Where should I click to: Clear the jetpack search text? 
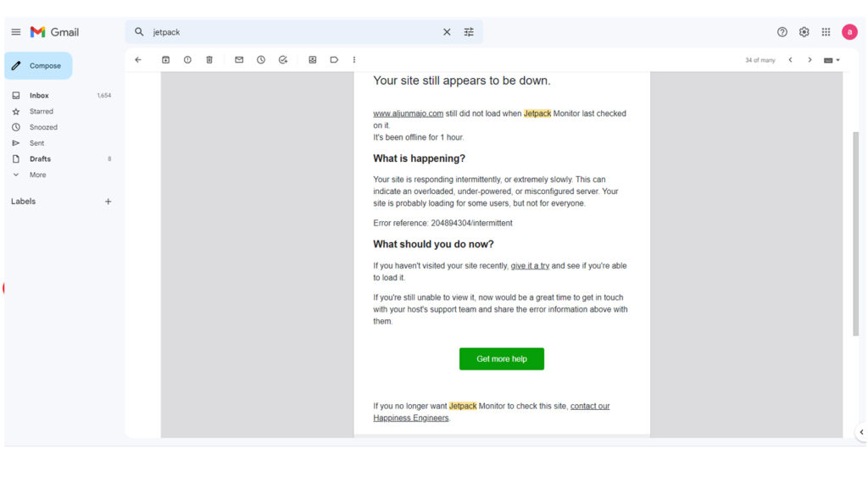[447, 32]
